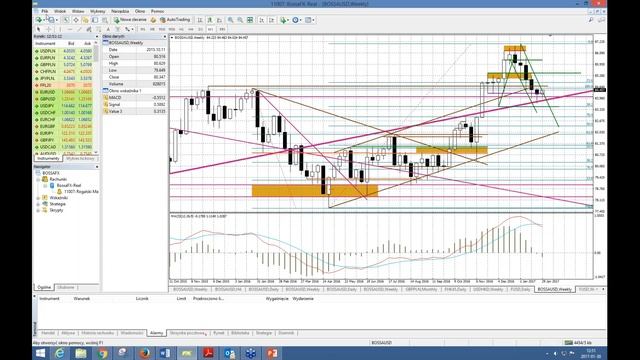Screen dimensions: 640x360
Task: Open the GBPPLN,Monthly chart tab
Action: [422, 289]
